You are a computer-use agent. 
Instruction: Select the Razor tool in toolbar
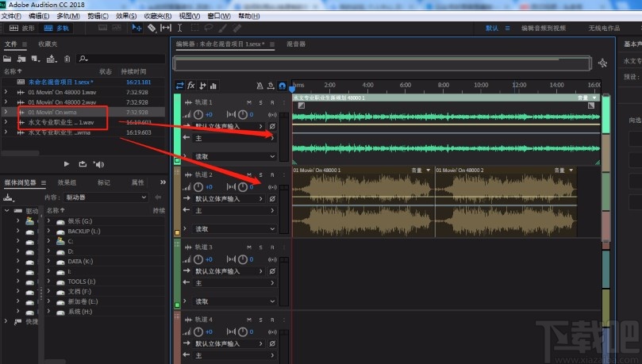coord(151,28)
